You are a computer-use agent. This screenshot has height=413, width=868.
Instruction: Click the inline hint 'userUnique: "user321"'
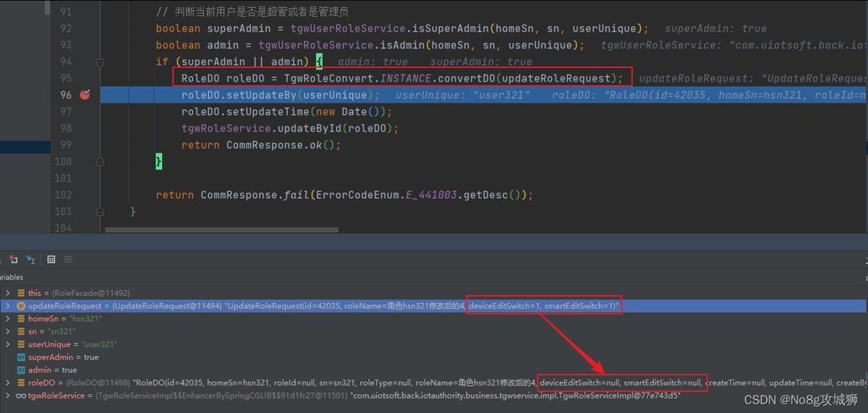(463, 95)
